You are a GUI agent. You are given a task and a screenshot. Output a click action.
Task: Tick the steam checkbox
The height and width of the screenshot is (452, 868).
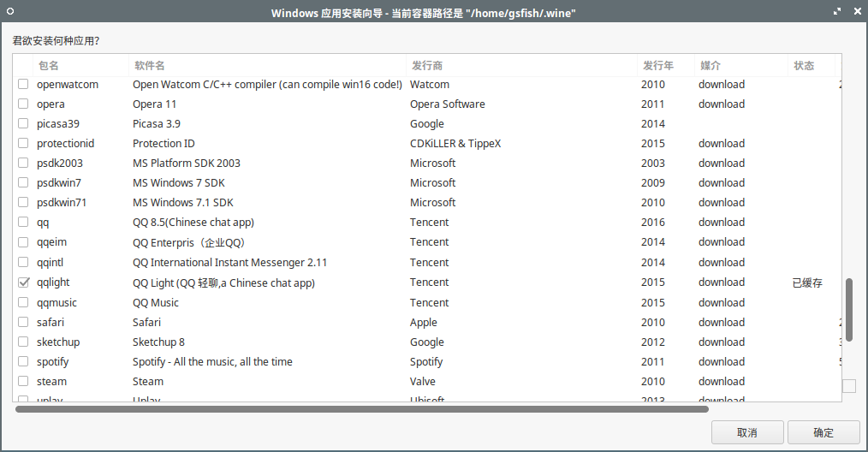click(23, 381)
